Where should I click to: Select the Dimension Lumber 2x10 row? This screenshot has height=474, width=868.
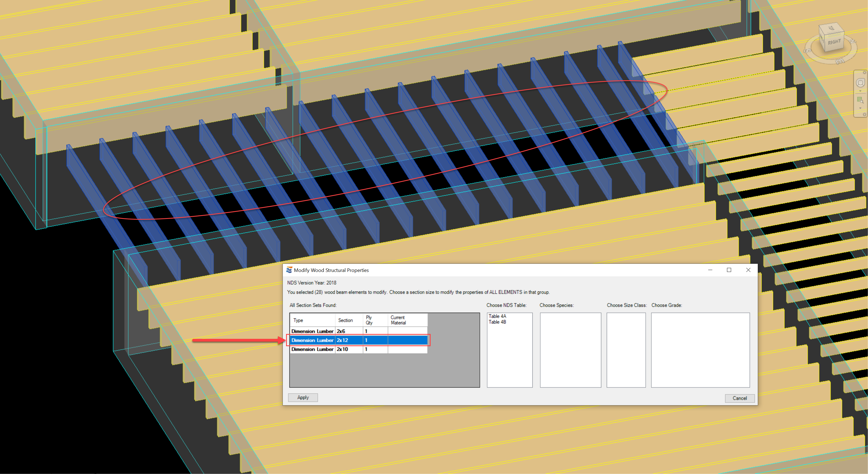(x=359, y=349)
